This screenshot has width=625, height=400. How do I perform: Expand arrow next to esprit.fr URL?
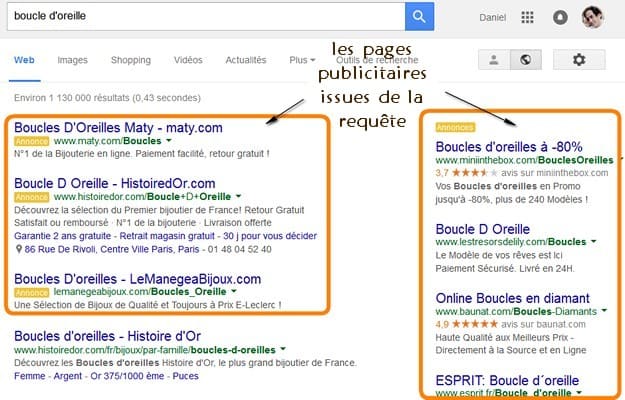click(579, 392)
